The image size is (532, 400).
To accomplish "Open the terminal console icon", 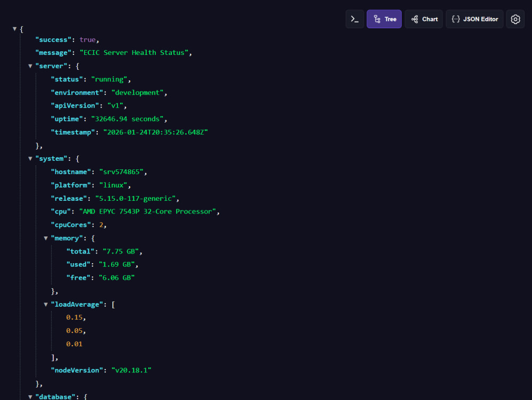I will coord(354,19).
